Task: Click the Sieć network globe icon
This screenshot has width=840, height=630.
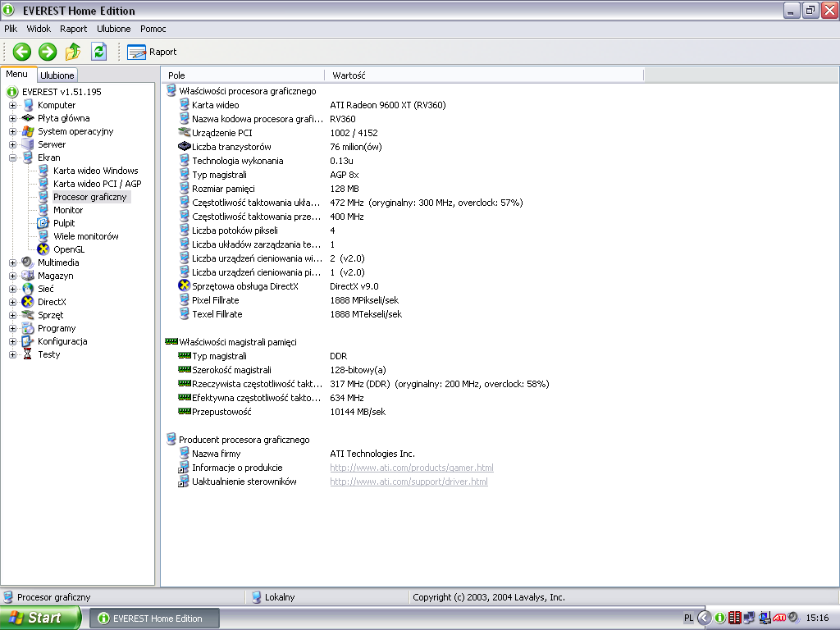Action: click(28, 289)
